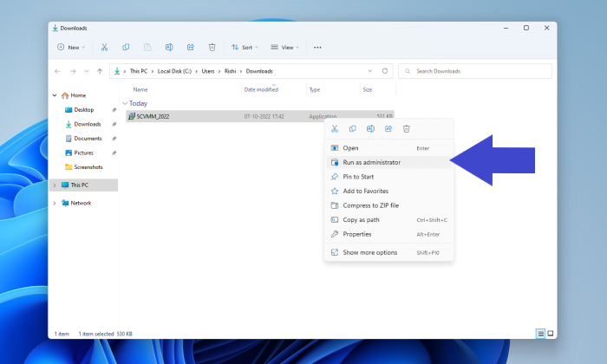Expand the address bar history dropdown
The width and height of the screenshot is (607, 364).
click(370, 71)
